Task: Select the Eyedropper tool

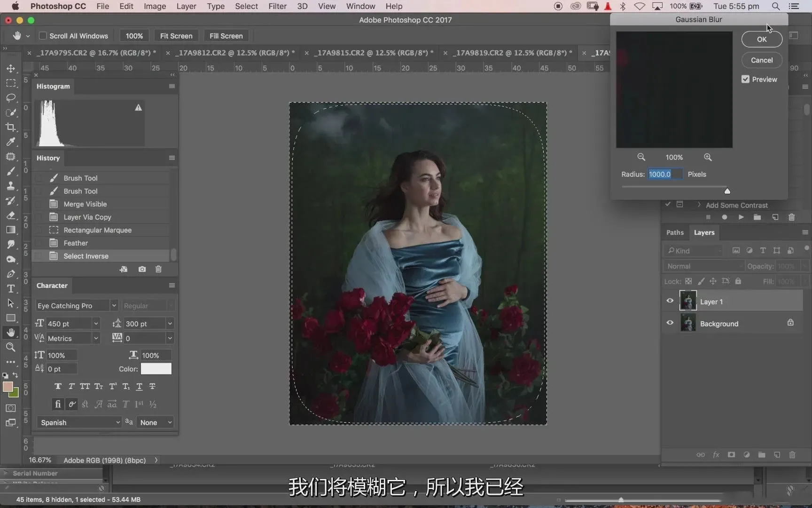Action: pos(10,142)
